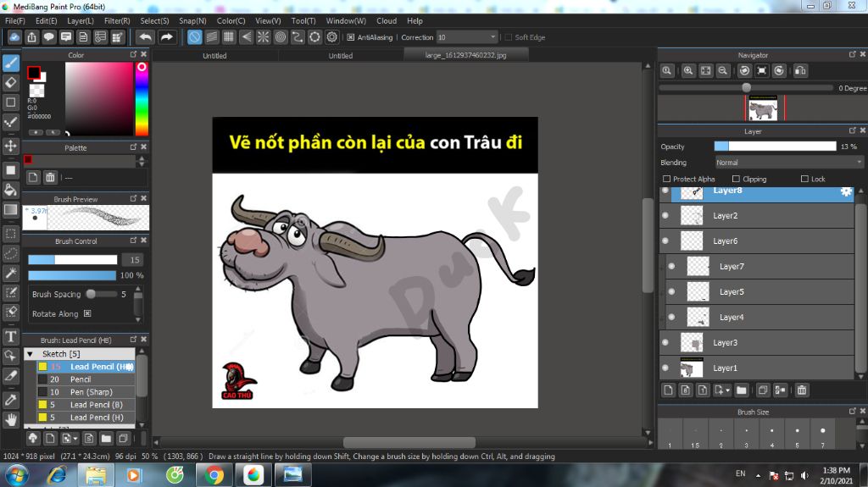Adjust the layer Opacity slider

775,146
